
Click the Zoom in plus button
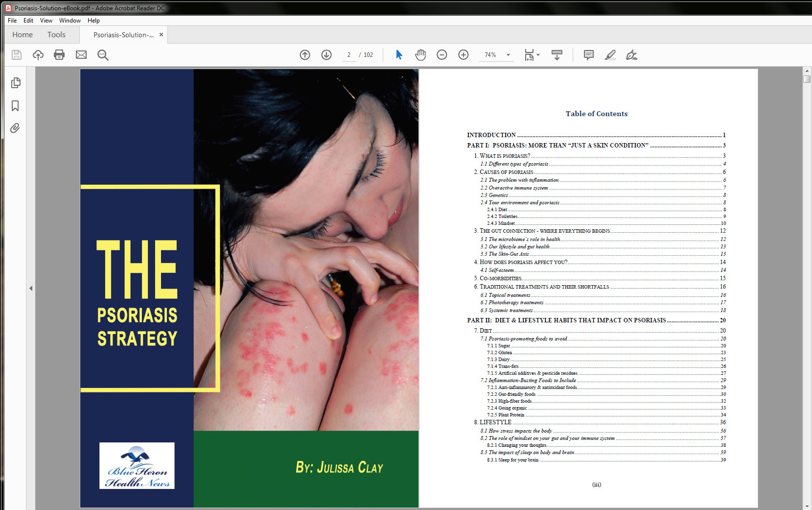[x=464, y=55]
